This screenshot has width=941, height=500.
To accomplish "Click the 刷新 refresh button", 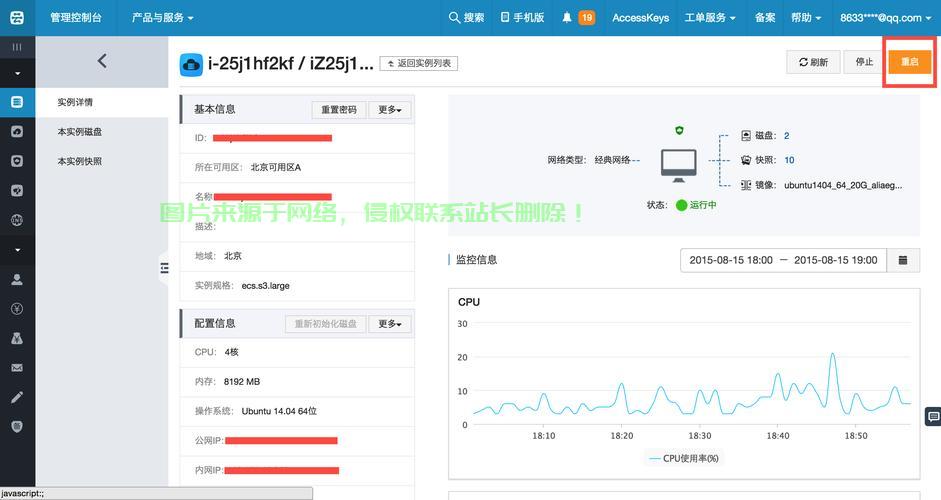I will pos(813,62).
